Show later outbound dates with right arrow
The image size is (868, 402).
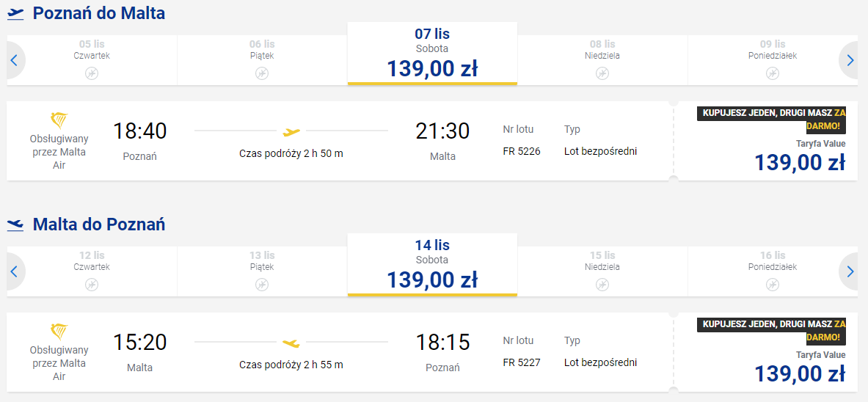click(x=850, y=60)
